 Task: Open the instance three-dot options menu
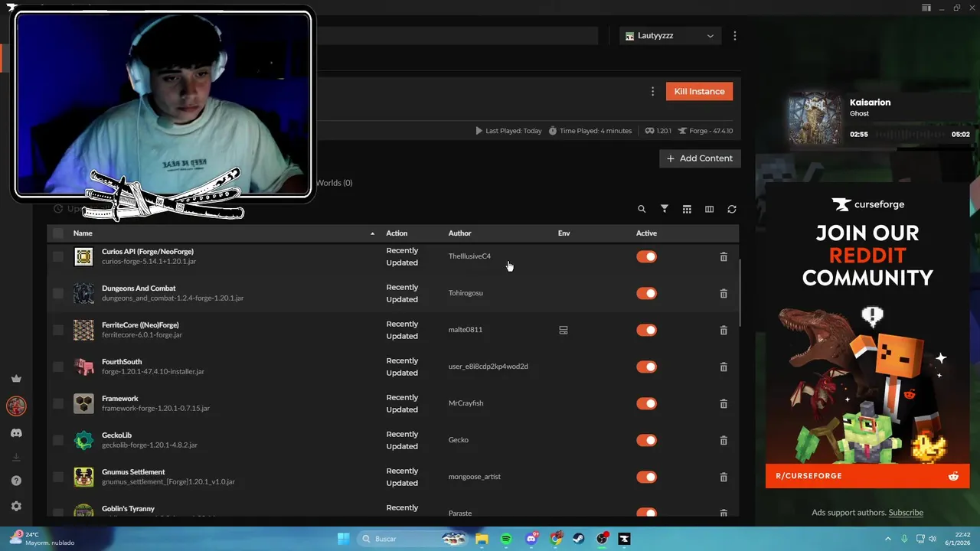click(x=652, y=91)
